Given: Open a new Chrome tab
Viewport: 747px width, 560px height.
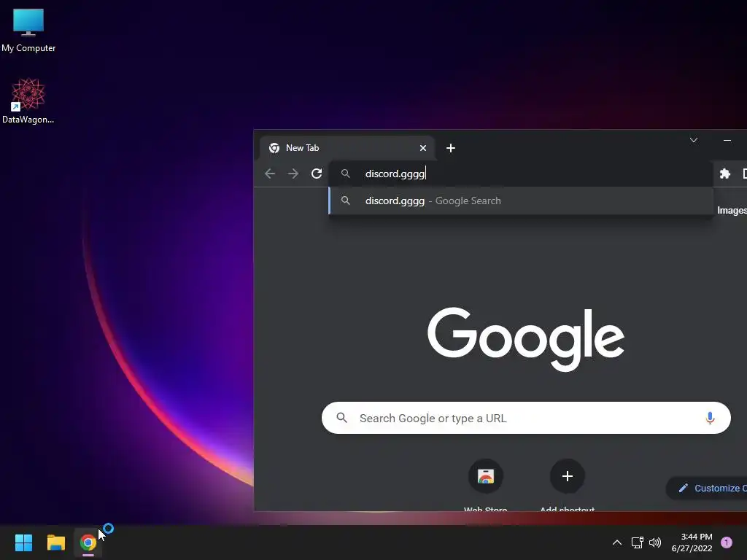Looking at the screenshot, I should [x=450, y=148].
